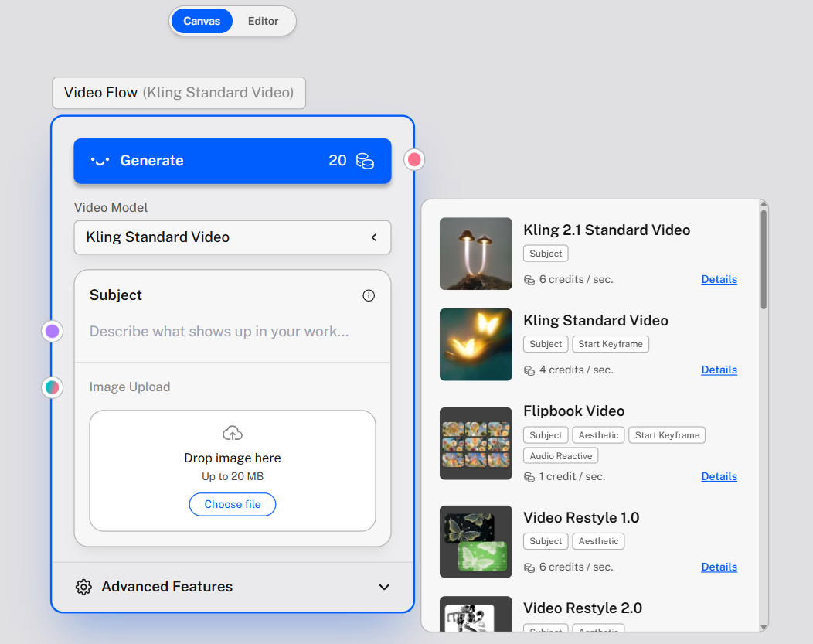Switch to the Canvas view
This screenshot has width=813, height=644.
click(x=202, y=21)
